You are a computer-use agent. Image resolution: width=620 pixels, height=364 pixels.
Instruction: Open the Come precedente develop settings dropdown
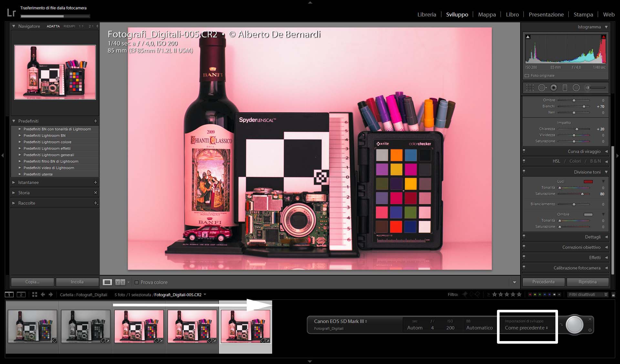click(526, 328)
